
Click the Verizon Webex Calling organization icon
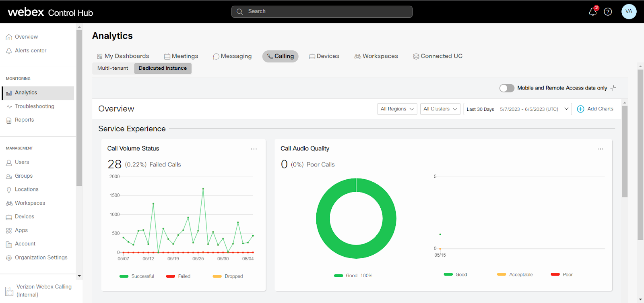point(9,291)
